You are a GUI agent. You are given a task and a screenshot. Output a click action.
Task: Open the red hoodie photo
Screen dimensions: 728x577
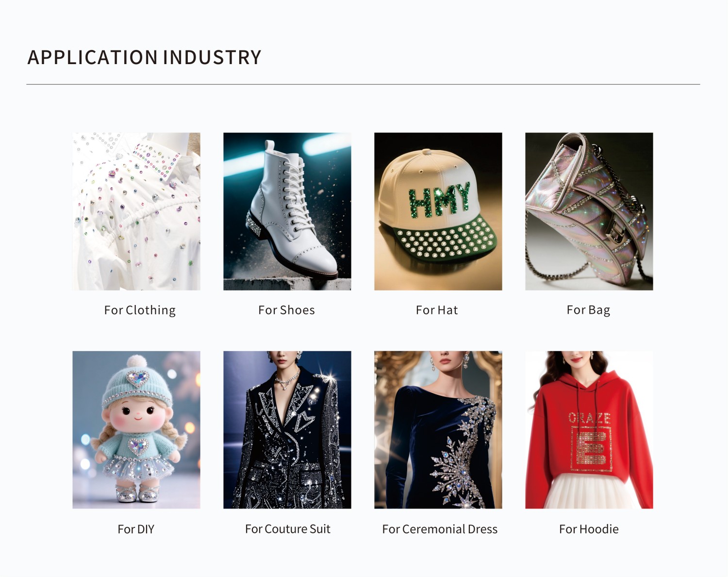pos(589,430)
